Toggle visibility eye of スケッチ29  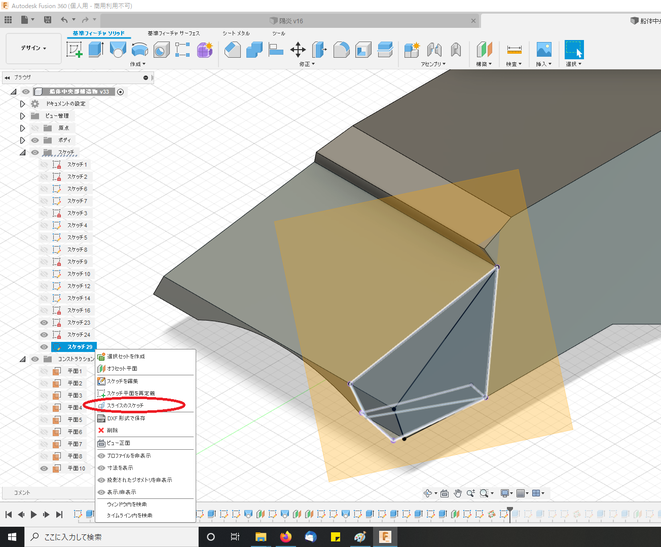click(44, 347)
